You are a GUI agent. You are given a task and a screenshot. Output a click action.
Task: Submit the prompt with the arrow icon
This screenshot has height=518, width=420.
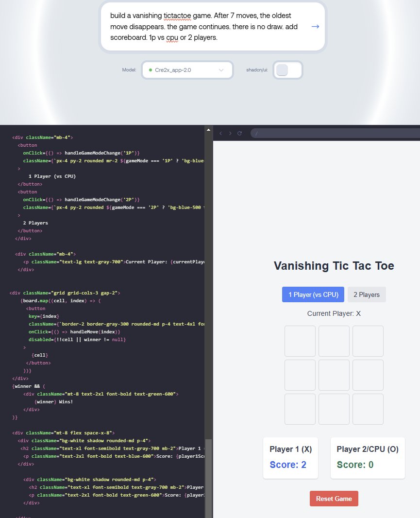pyautogui.click(x=315, y=26)
